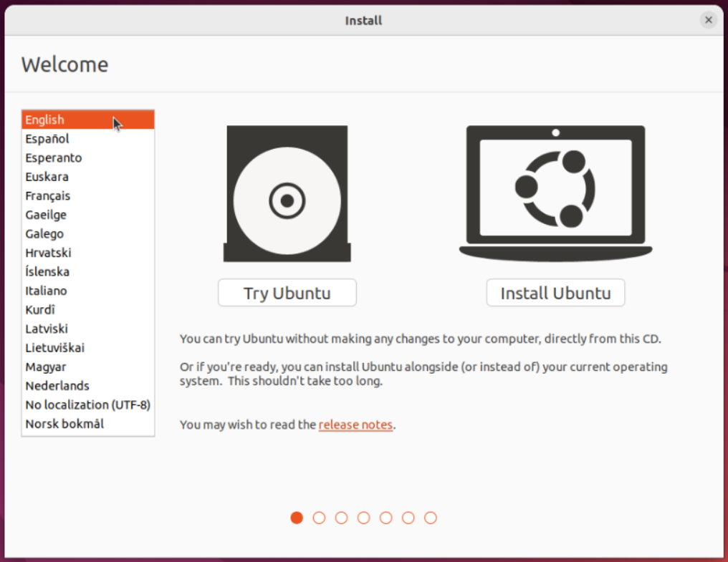
Task: Choose Nederlands from the language list
Action: click(x=57, y=386)
